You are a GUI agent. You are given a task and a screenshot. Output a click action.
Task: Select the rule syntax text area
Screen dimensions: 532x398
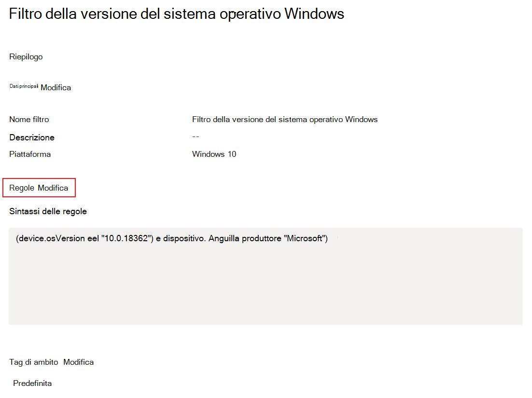click(266, 275)
